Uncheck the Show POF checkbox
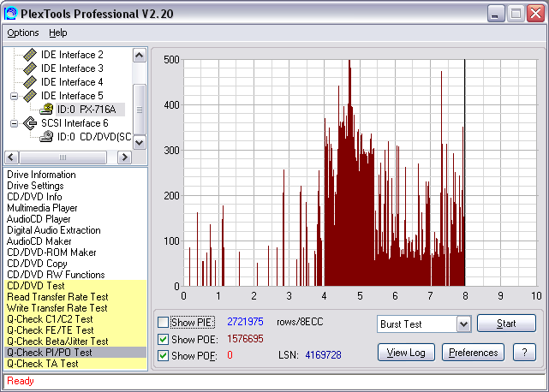This screenshot has height=392, width=549. [164, 355]
